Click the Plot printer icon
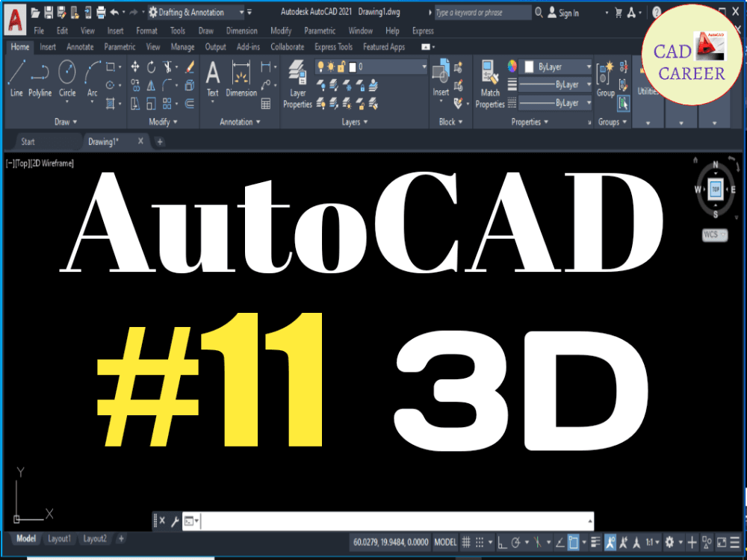The height and width of the screenshot is (560, 747). pyautogui.click(x=101, y=13)
